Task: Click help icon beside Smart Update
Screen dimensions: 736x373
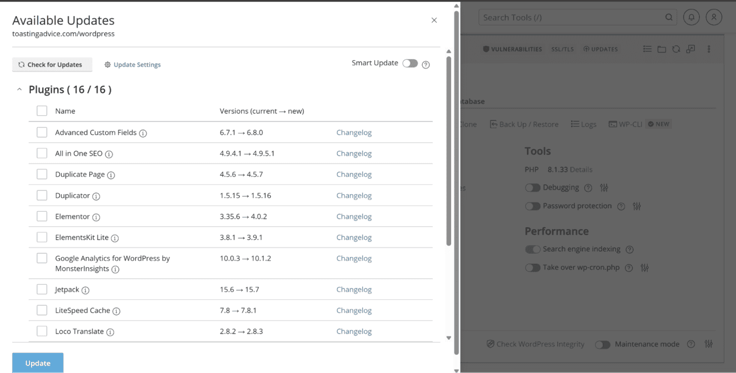Action: coord(426,65)
